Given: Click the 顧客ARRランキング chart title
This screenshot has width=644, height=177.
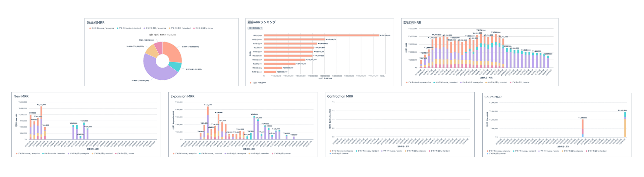Looking at the screenshot, I should tap(262, 22).
